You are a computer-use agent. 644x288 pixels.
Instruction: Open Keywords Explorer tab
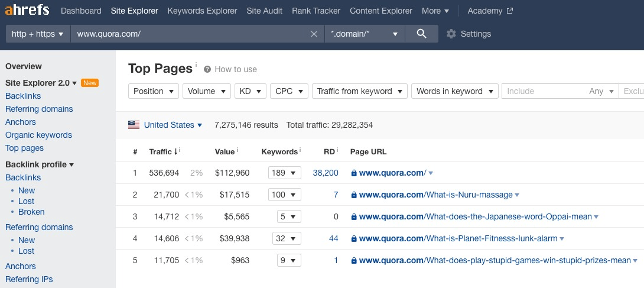click(x=202, y=11)
